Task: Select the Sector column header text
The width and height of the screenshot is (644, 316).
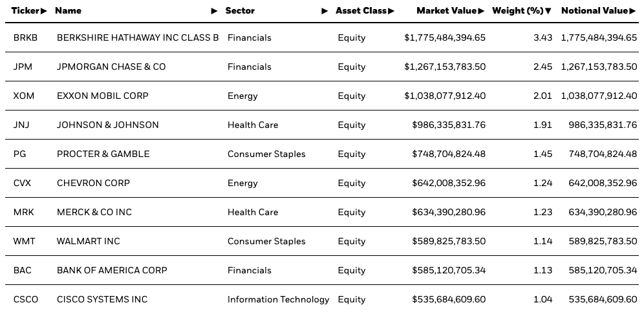Action: click(x=240, y=11)
